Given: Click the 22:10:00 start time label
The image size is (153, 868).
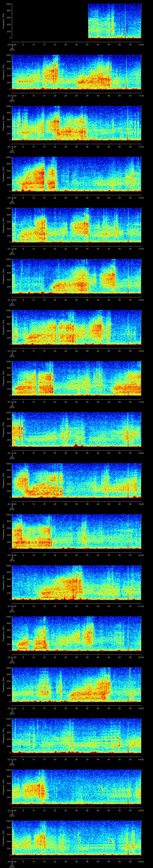Looking at the screenshot, I should (x=12, y=96).
